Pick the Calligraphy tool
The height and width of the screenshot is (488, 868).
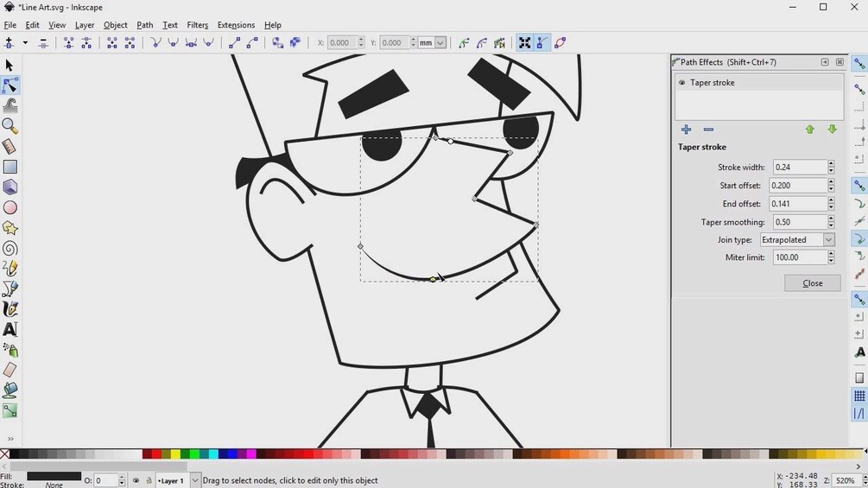point(10,308)
